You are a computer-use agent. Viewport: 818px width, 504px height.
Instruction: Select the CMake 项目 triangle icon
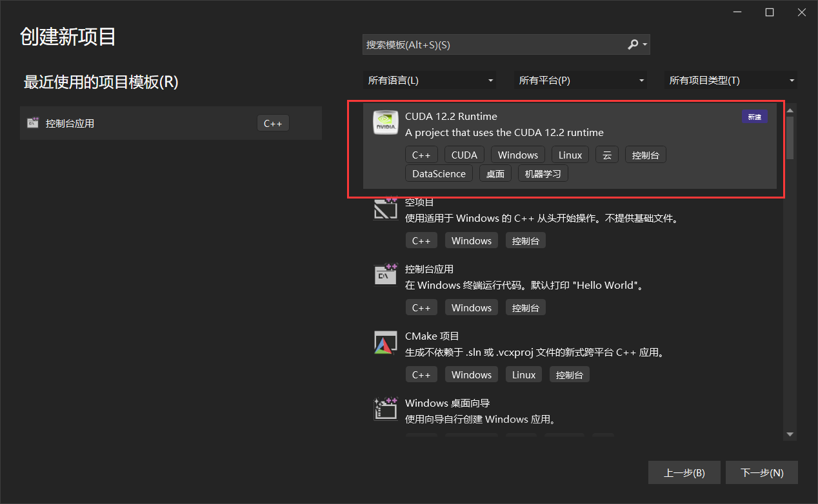[x=385, y=342]
